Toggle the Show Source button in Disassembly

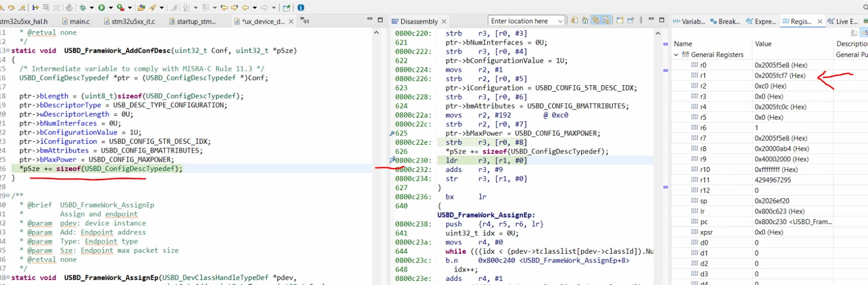coord(606,21)
